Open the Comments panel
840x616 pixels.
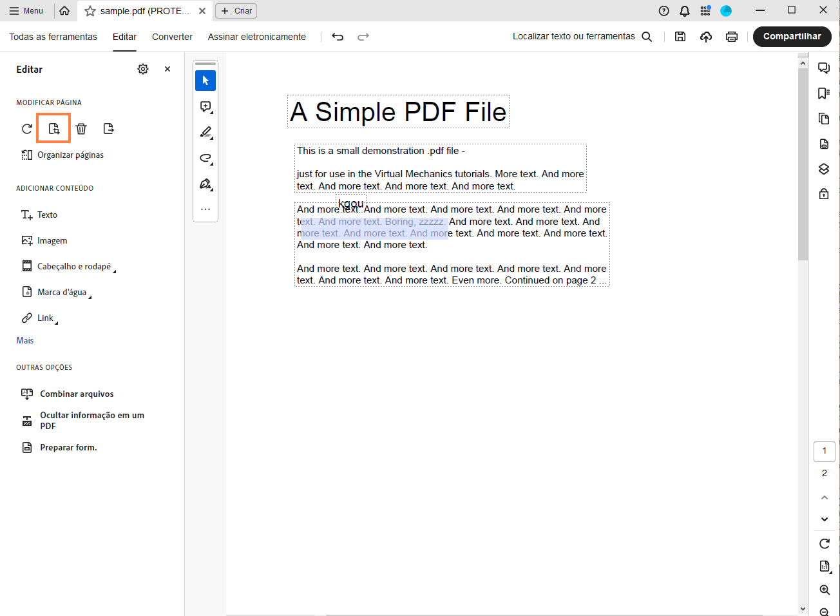(824, 68)
